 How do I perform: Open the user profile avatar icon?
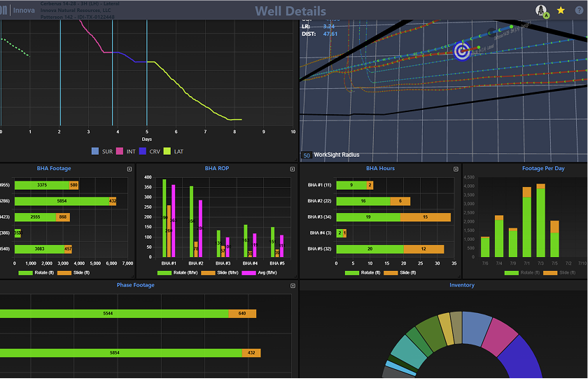[x=541, y=11]
